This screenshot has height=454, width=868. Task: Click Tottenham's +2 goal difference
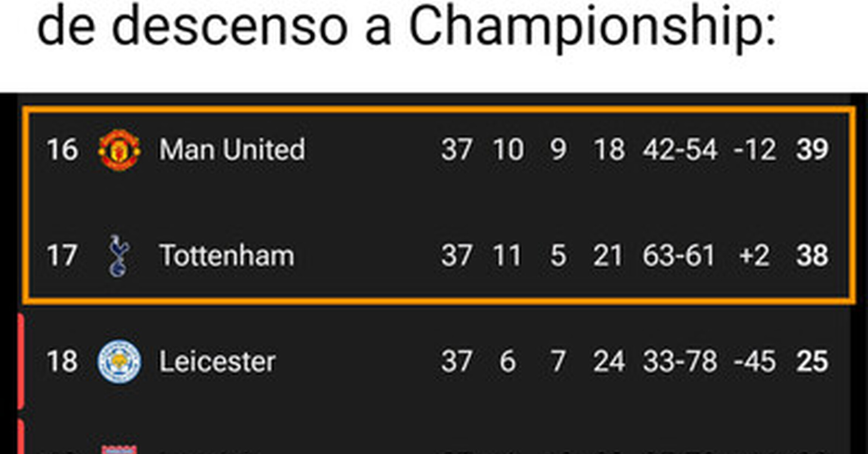(x=755, y=255)
